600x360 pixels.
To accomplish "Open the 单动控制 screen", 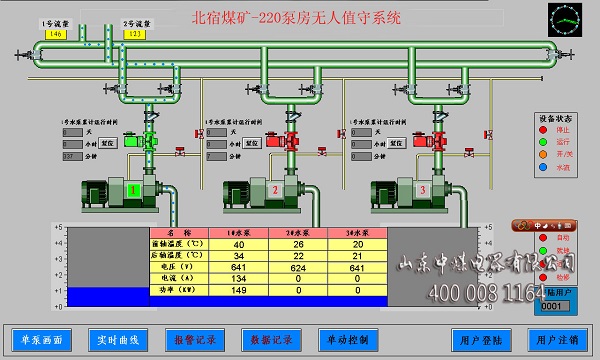I will (348, 340).
